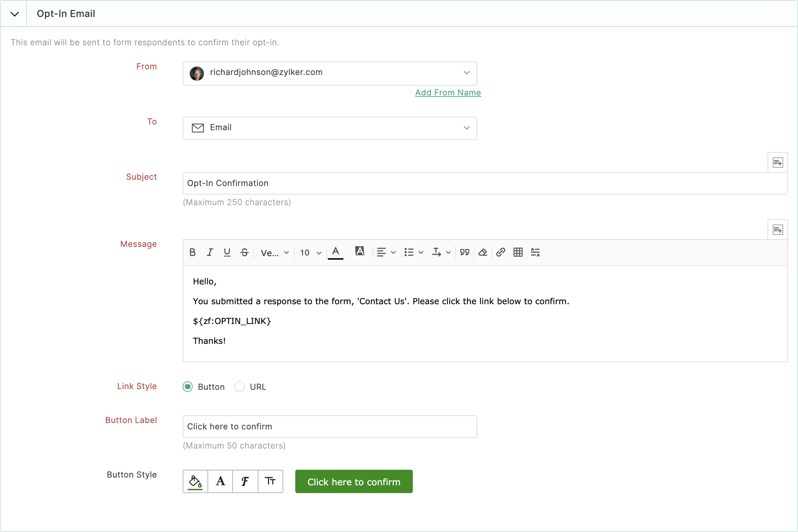Image resolution: width=798 pixels, height=532 pixels.
Task: Click the Add From Name link
Action: [448, 92]
